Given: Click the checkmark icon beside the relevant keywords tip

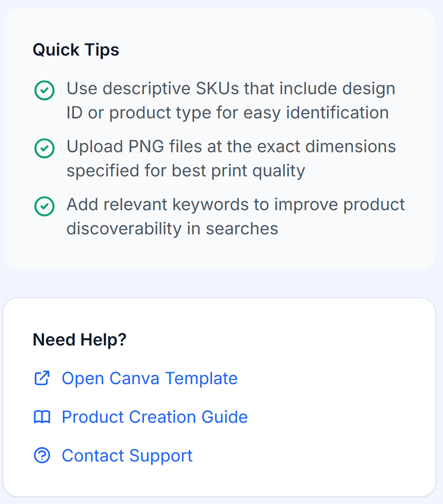Looking at the screenshot, I should [x=44, y=206].
